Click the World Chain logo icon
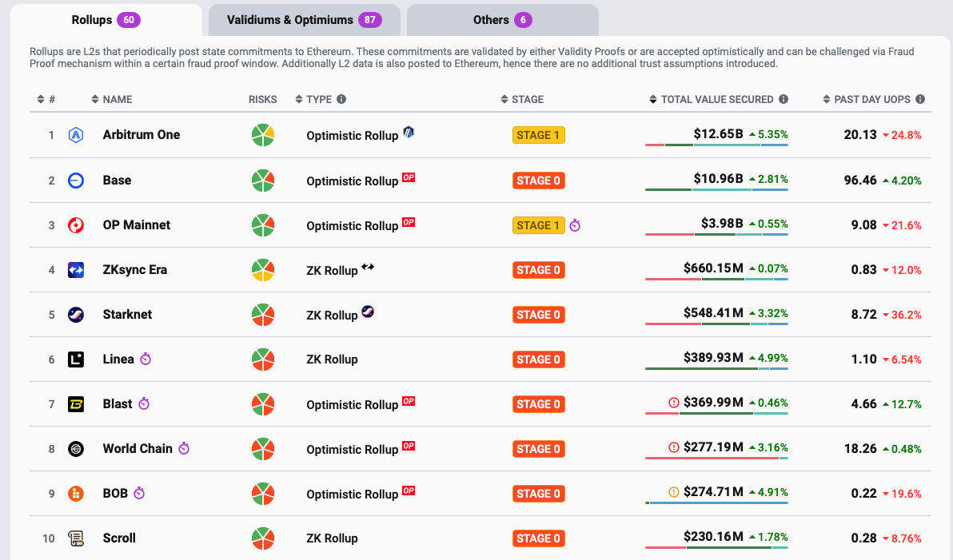This screenshot has width=953, height=560. (x=76, y=449)
